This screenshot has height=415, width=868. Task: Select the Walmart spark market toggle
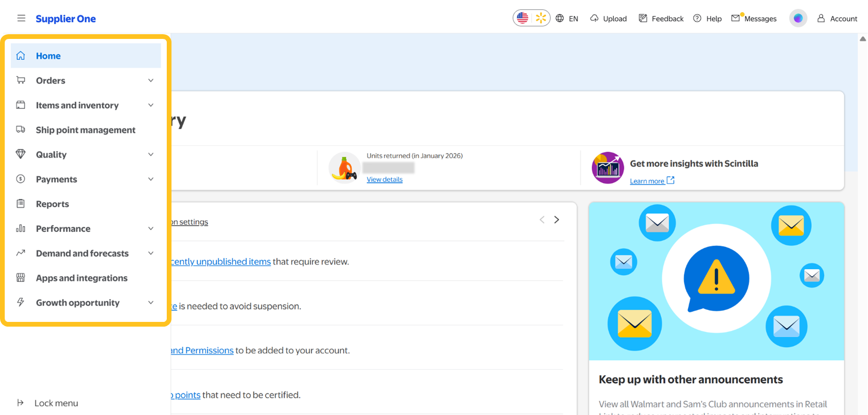pyautogui.click(x=541, y=18)
